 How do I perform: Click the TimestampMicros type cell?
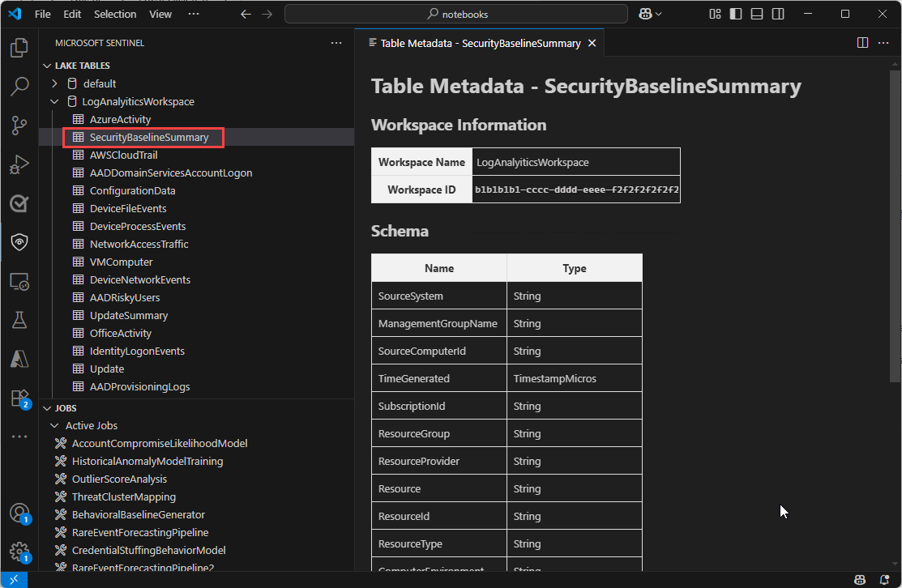(x=574, y=378)
